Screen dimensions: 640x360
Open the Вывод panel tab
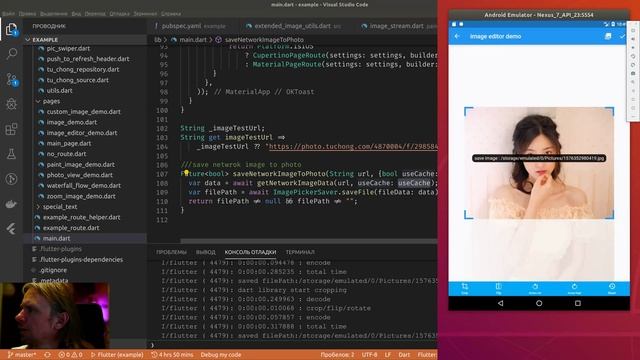click(205, 252)
